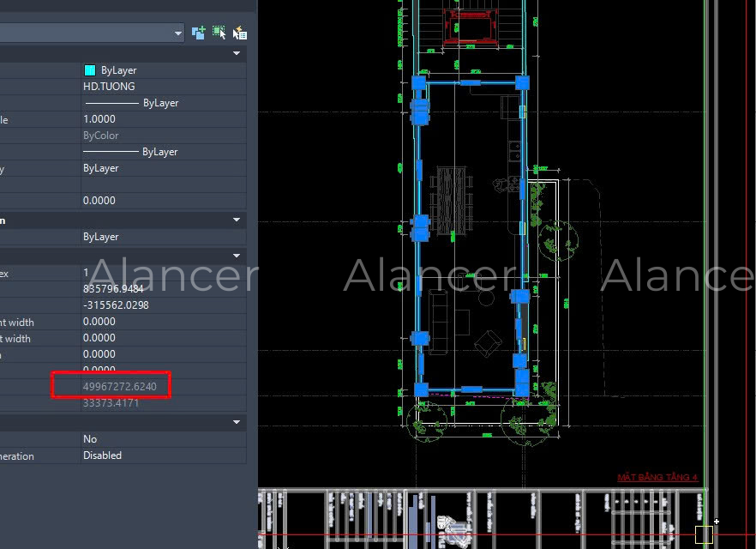Image resolution: width=756 pixels, height=549 pixels.
Task: Click the Select Objects icon
Action: [219, 33]
